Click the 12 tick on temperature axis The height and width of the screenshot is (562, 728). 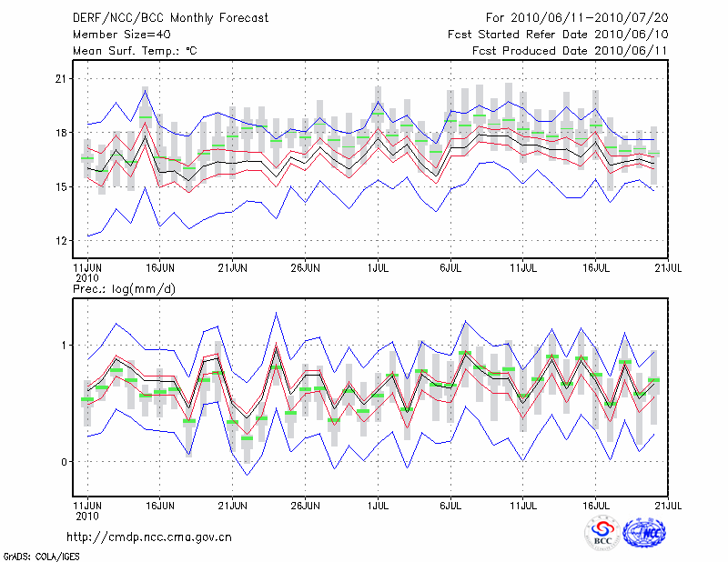[61, 241]
